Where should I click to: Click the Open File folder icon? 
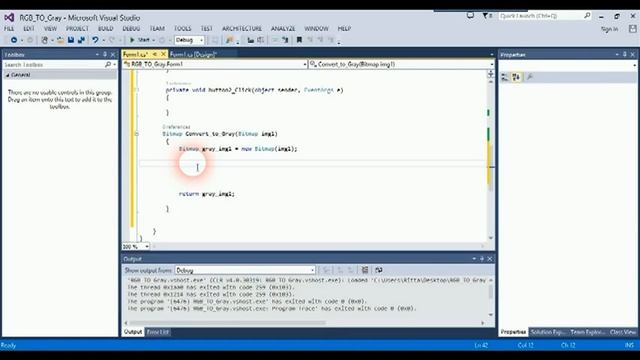tap(60, 40)
